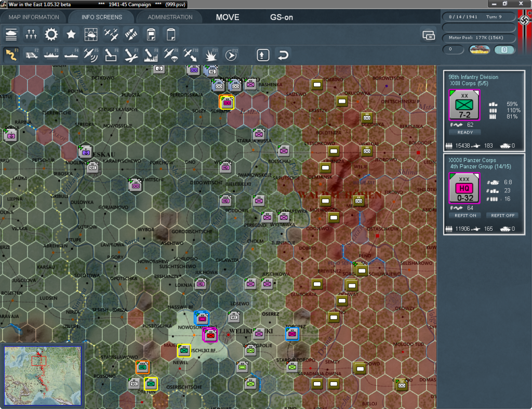Select the Soviet unit at DEMJANSK
The image size is (532, 409).
pyautogui.click(x=325, y=168)
